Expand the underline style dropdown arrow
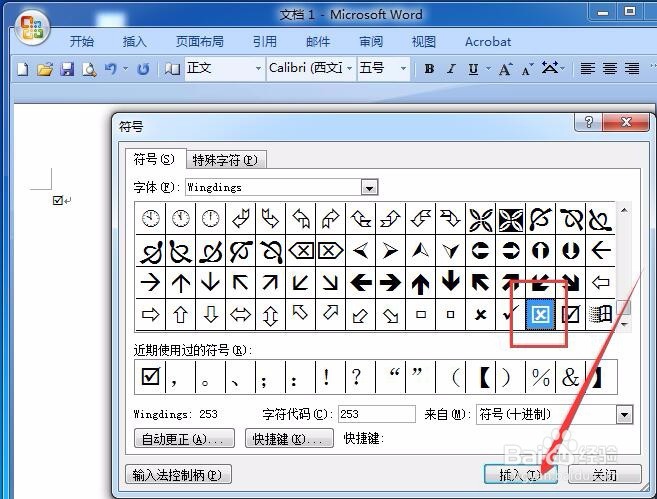 pyautogui.click(x=488, y=68)
